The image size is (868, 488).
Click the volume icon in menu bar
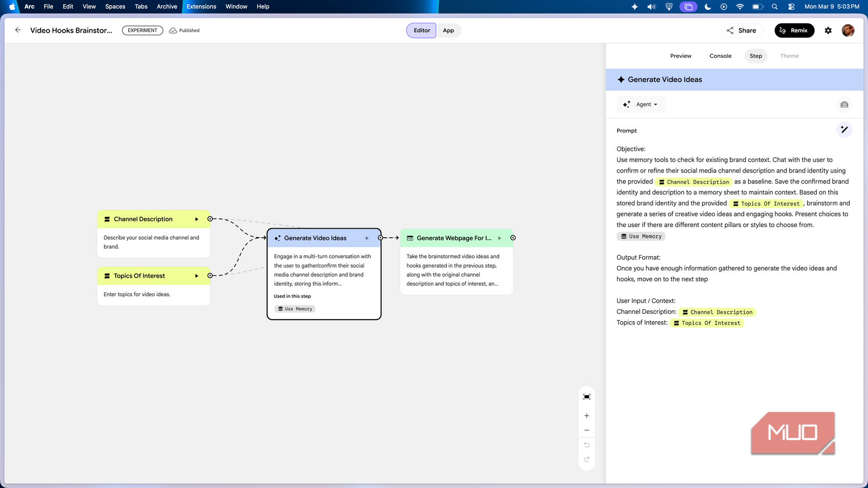pyautogui.click(x=652, y=6)
